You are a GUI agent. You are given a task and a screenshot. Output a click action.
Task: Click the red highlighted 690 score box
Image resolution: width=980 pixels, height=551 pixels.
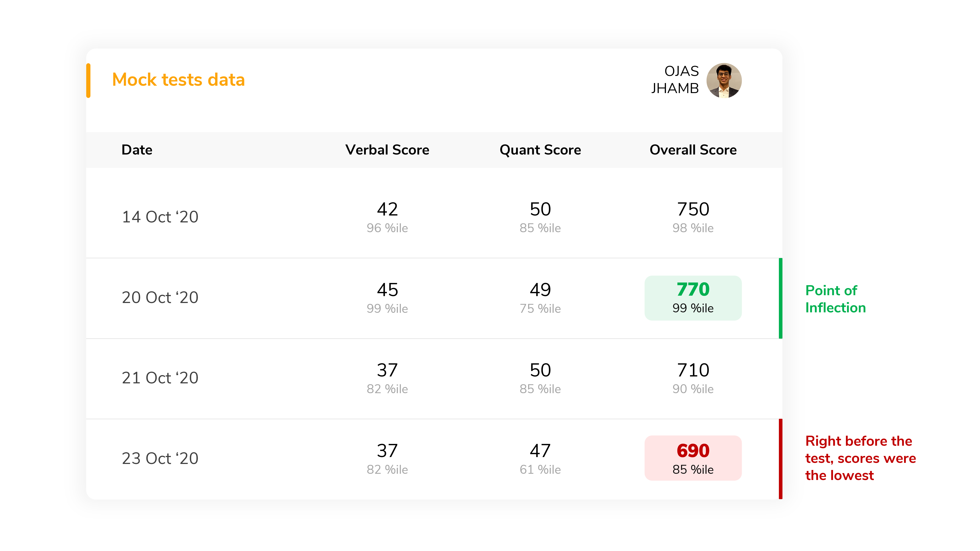pyautogui.click(x=693, y=458)
